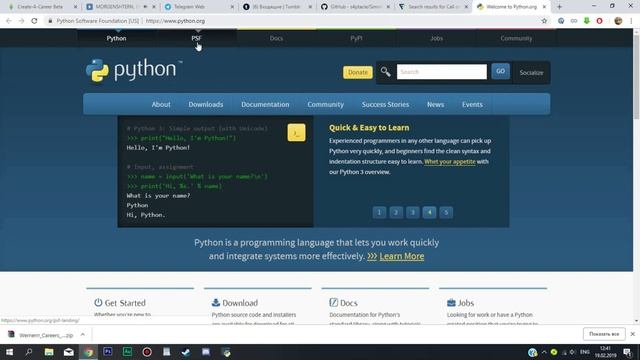This screenshot has height=360, width=640.
Task: Click browser forward arrow
Action: 21,21
